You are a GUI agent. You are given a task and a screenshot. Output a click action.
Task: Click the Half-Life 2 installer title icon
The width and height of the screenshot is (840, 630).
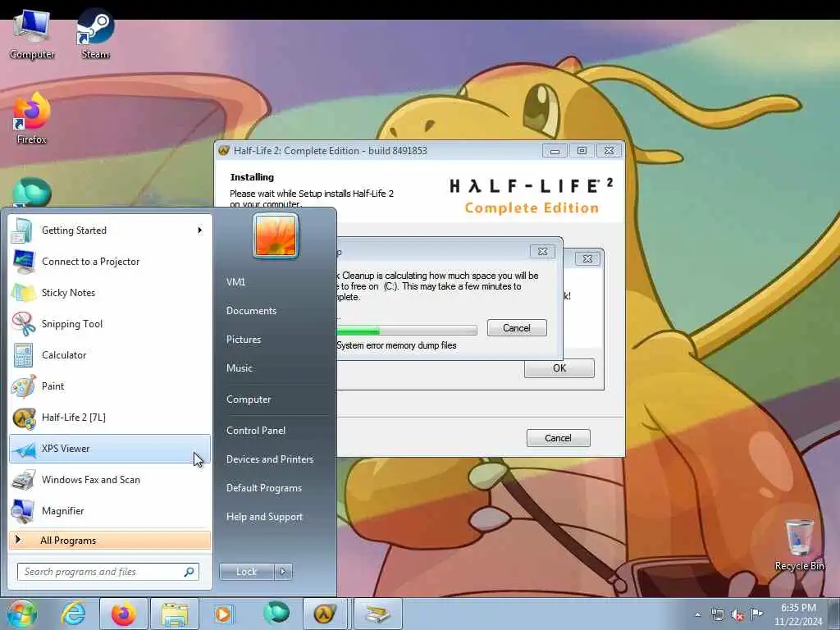[x=224, y=151]
